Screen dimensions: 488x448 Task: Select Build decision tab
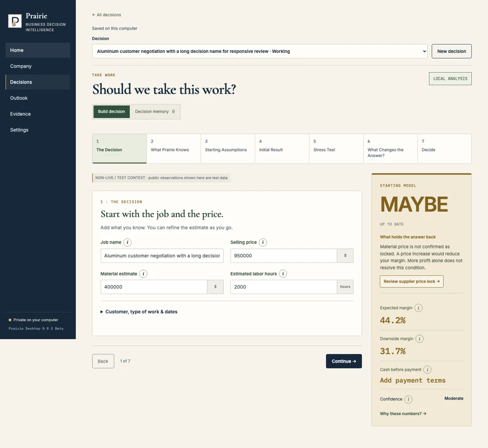(x=111, y=111)
